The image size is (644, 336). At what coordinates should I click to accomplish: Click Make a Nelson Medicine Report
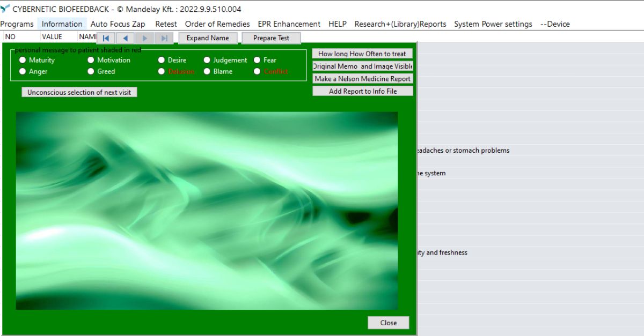pos(363,79)
